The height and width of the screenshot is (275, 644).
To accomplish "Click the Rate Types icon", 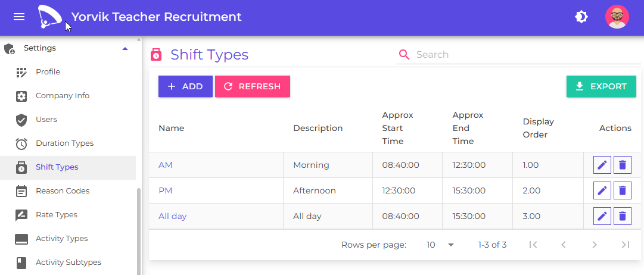I will pyautogui.click(x=21, y=215).
